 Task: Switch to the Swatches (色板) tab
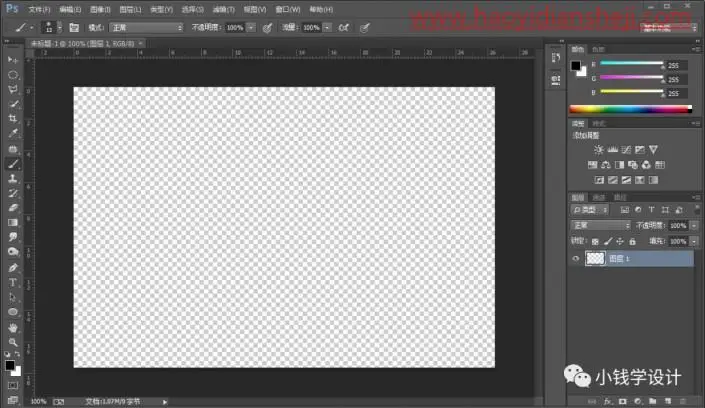tap(598, 49)
